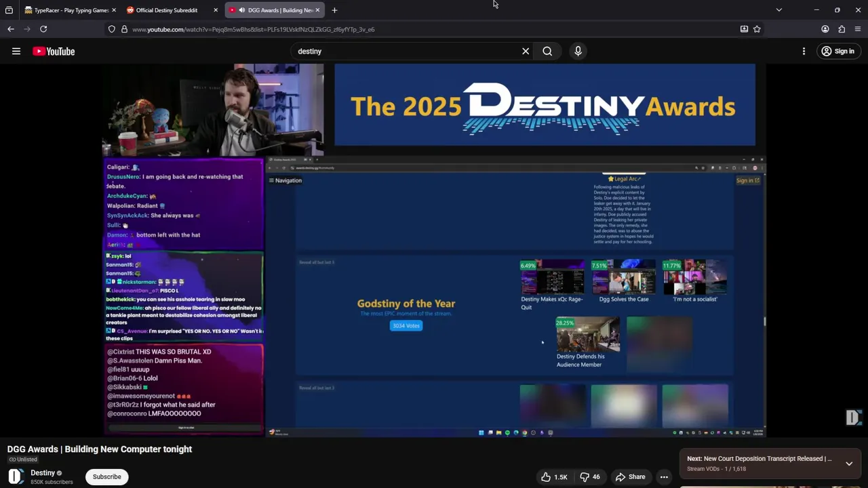Screen dimensions: 868x488
Task: Run search with the magnifier button
Action: (547, 52)
